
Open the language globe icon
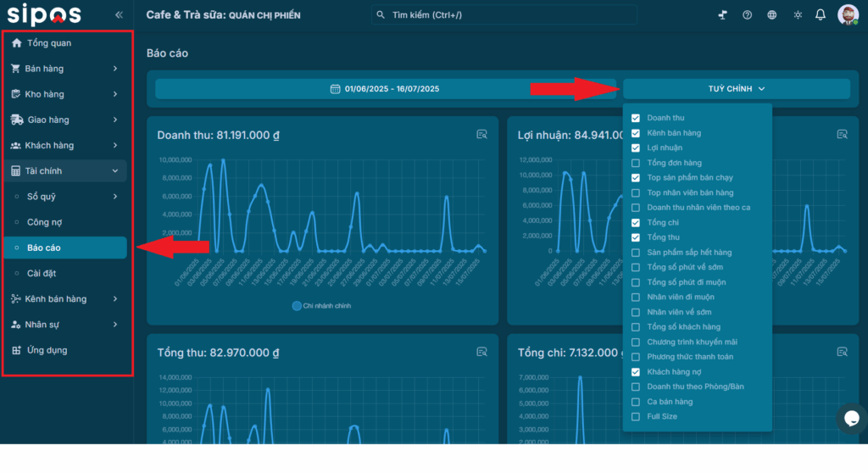771,15
